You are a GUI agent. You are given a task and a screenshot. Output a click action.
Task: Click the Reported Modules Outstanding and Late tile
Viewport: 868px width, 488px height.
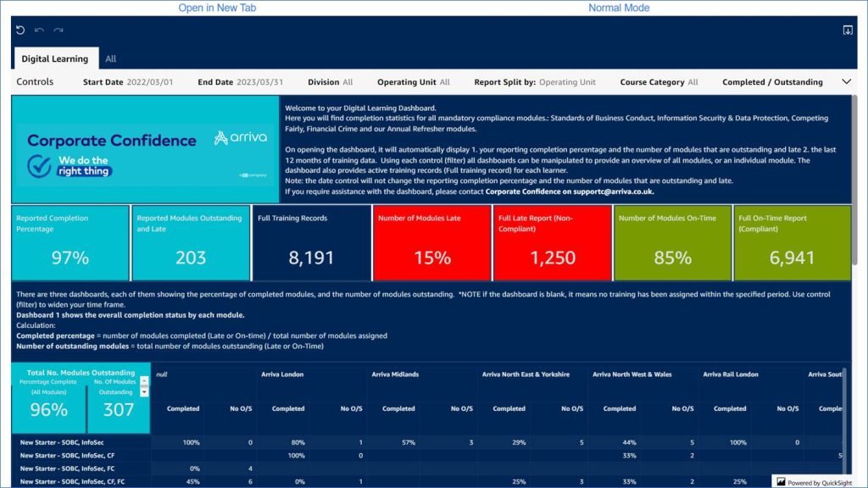pyautogui.click(x=191, y=243)
